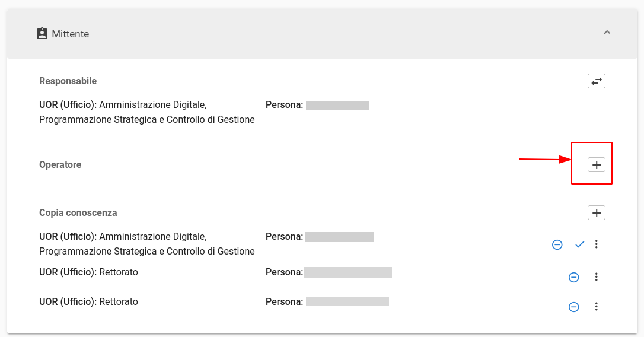Select the Responsabile section label

(68, 81)
